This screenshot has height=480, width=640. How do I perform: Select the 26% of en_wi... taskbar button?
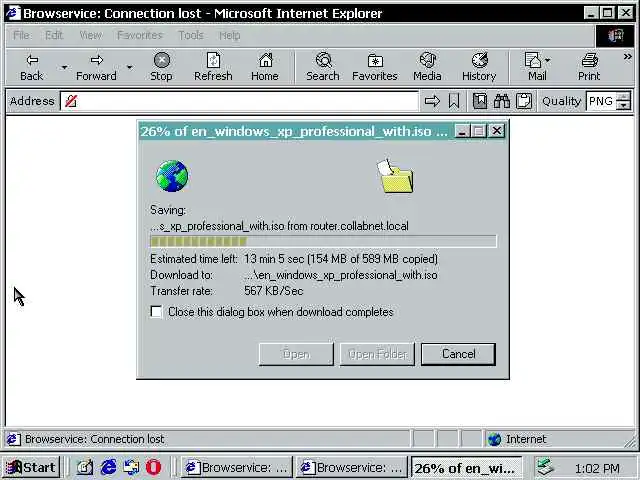tap(466, 468)
